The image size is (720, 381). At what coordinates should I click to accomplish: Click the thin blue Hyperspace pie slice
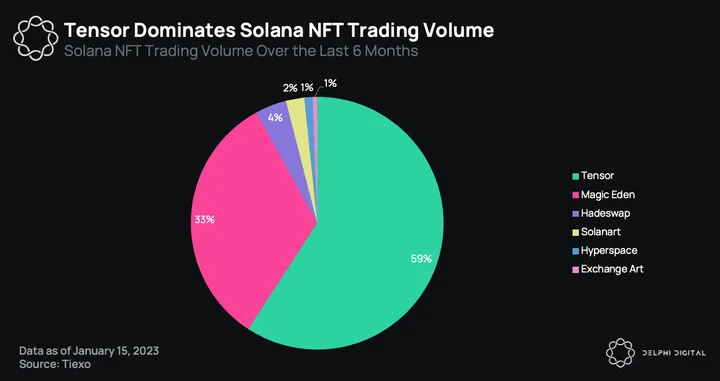309,110
